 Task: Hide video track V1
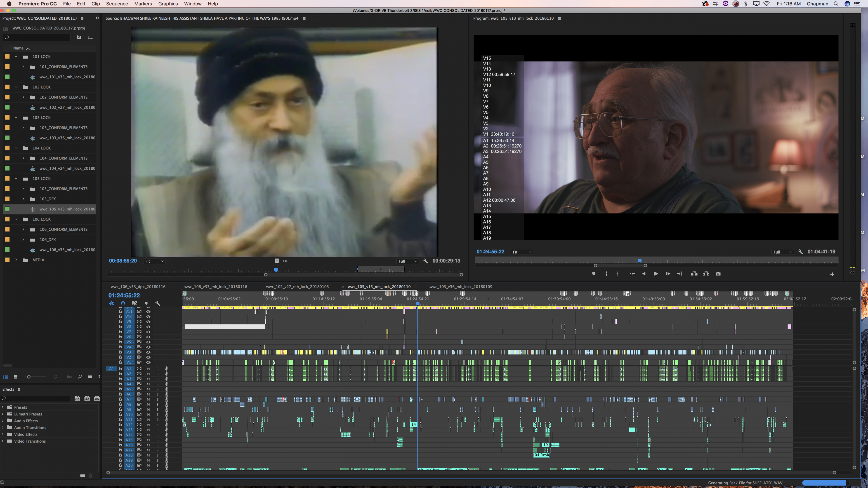click(148, 362)
